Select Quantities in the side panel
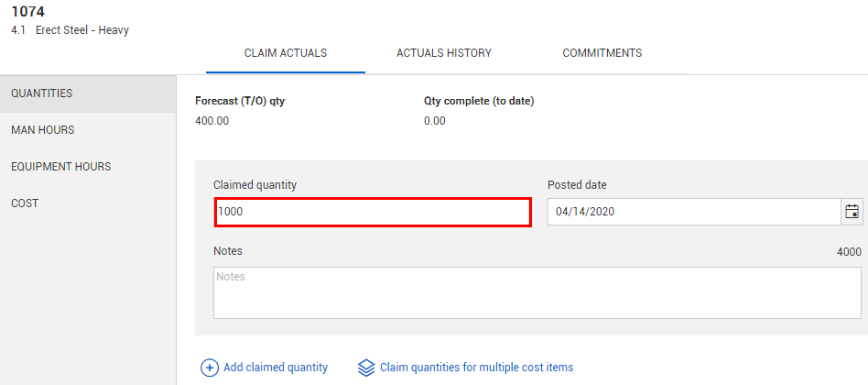This screenshot has height=385, width=868. point(42,93)
